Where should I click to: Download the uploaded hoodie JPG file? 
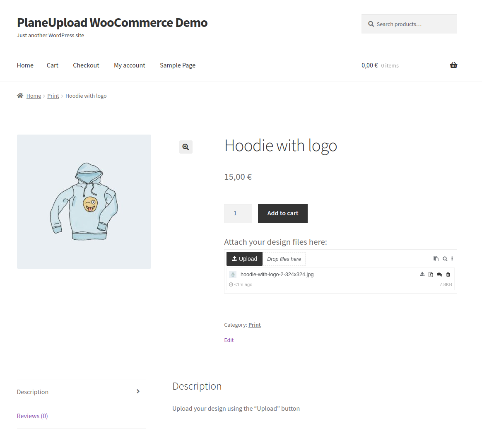pos(422,275)
